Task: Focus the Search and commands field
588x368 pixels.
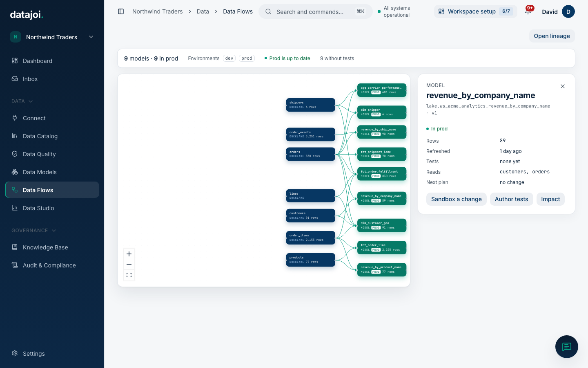Action: pos(316,11)
